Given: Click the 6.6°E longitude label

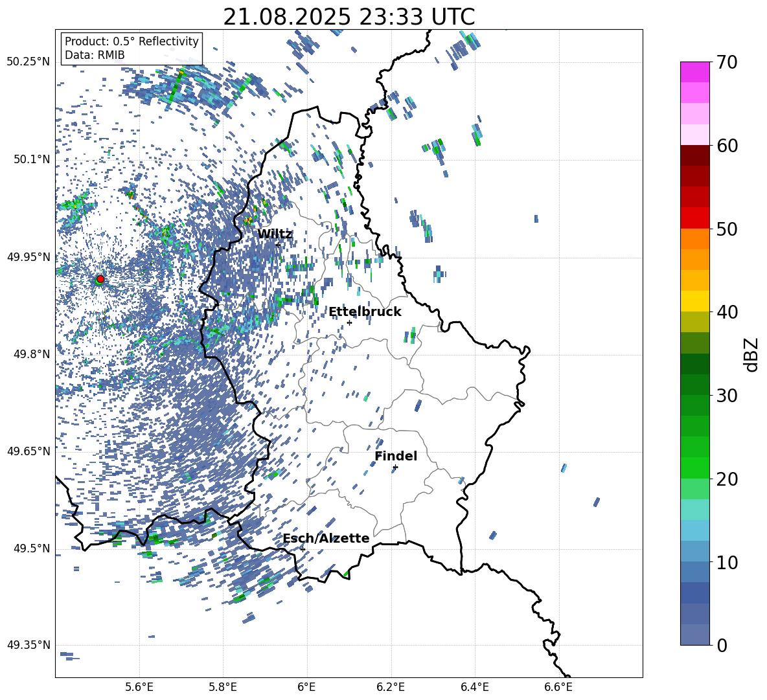Looking at the screenshot, I should point(558,688).
